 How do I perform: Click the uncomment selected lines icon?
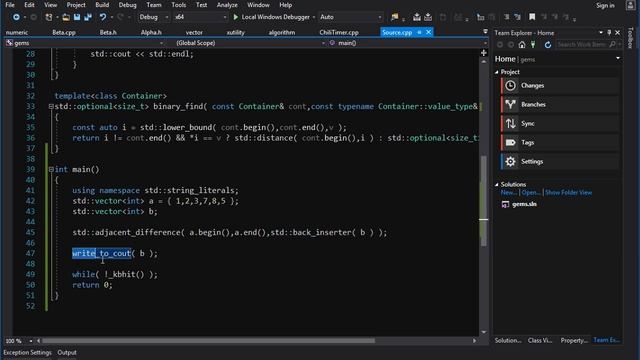518,17
